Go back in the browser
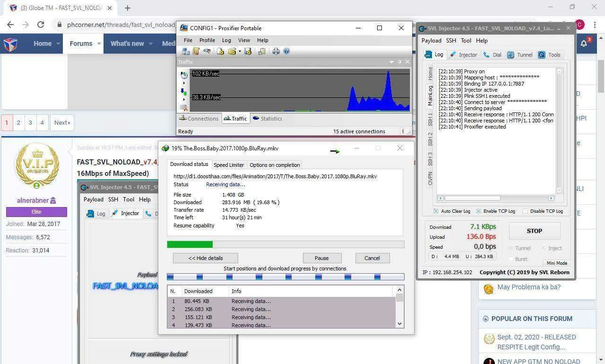 tap(10, 25)
